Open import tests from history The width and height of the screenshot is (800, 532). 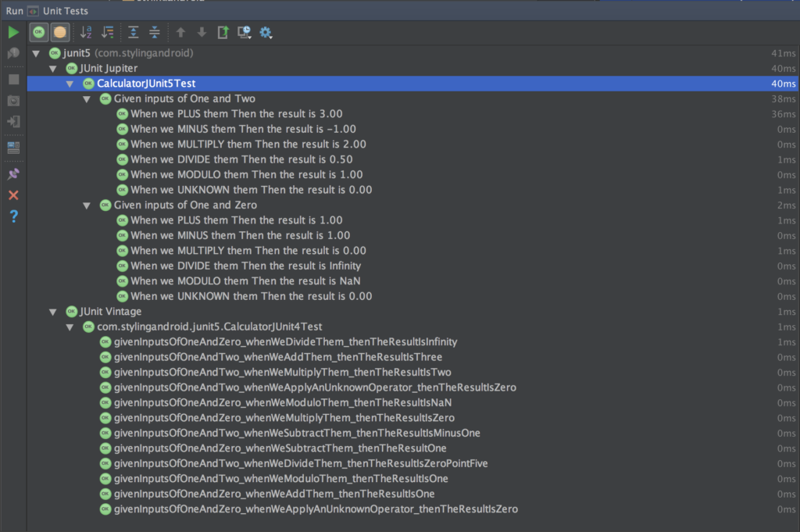click(243, 32)
